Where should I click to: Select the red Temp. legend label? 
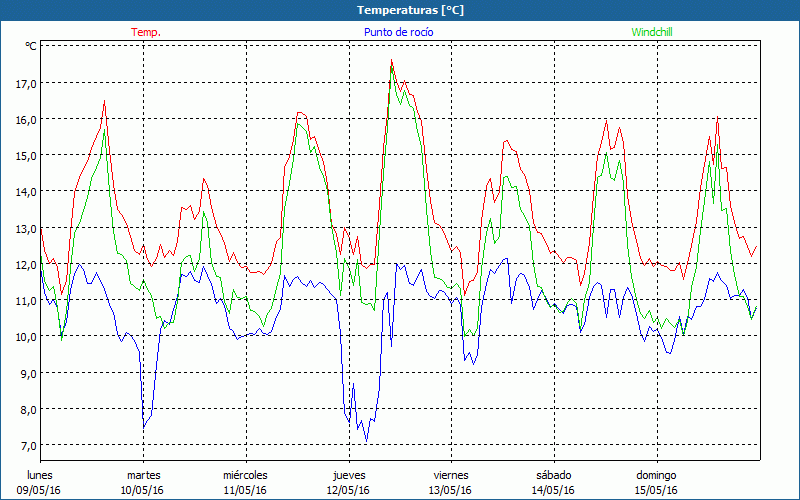146,32
